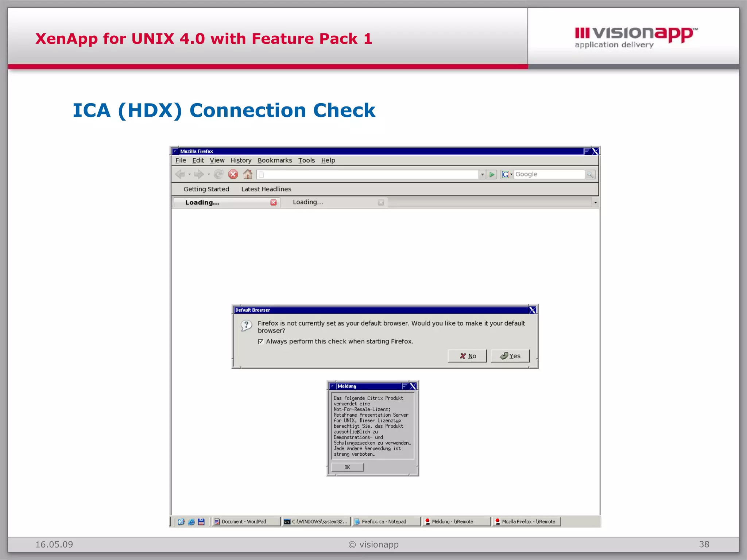This screenshot has height=560, width=747.
Task: Click Internet Explorer quick launch icon
Action: (x=191, y=522)
